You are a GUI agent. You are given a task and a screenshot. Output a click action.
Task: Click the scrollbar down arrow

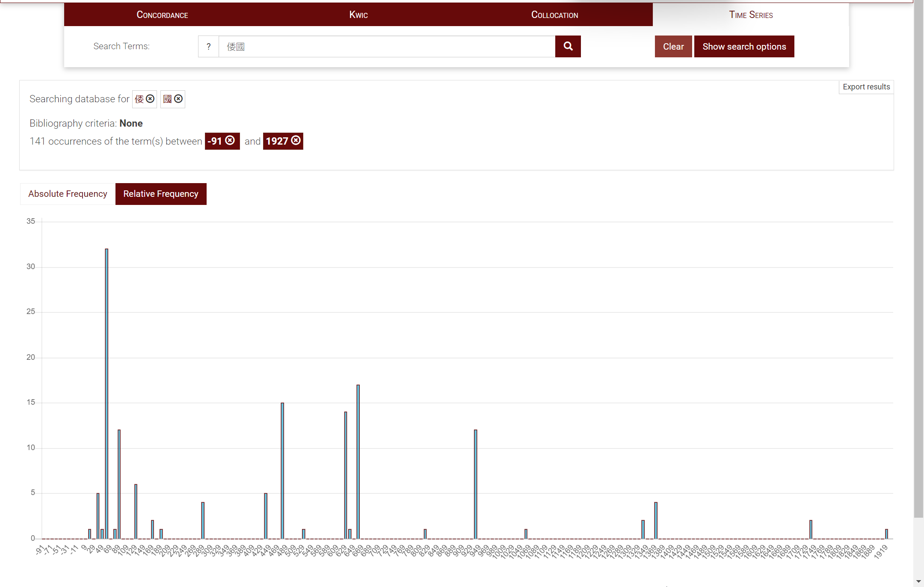[918, 582]
